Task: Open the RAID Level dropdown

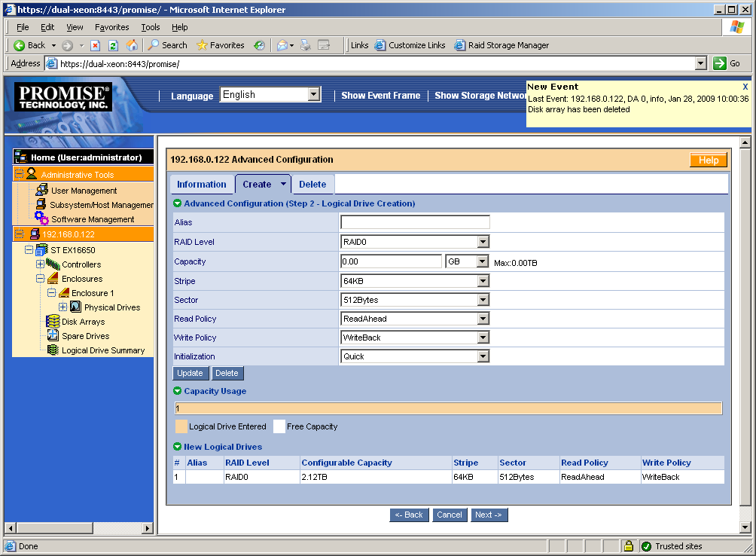Action: point(483,242)
